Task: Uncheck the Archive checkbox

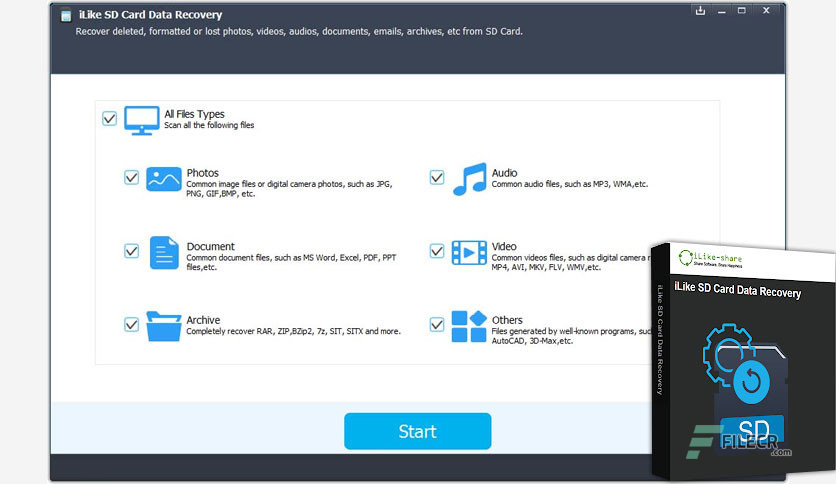Action: pyautogui.click(x=132, y=325)
